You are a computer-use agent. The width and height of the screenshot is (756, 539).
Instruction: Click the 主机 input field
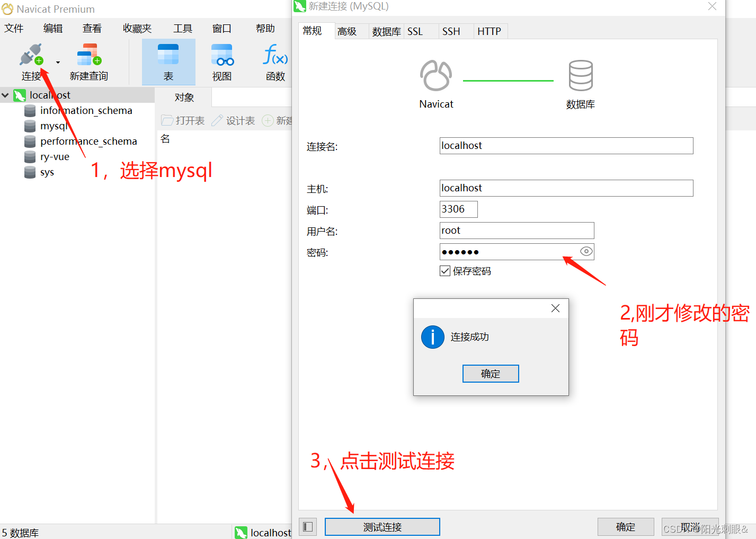[x=566, y=188]
